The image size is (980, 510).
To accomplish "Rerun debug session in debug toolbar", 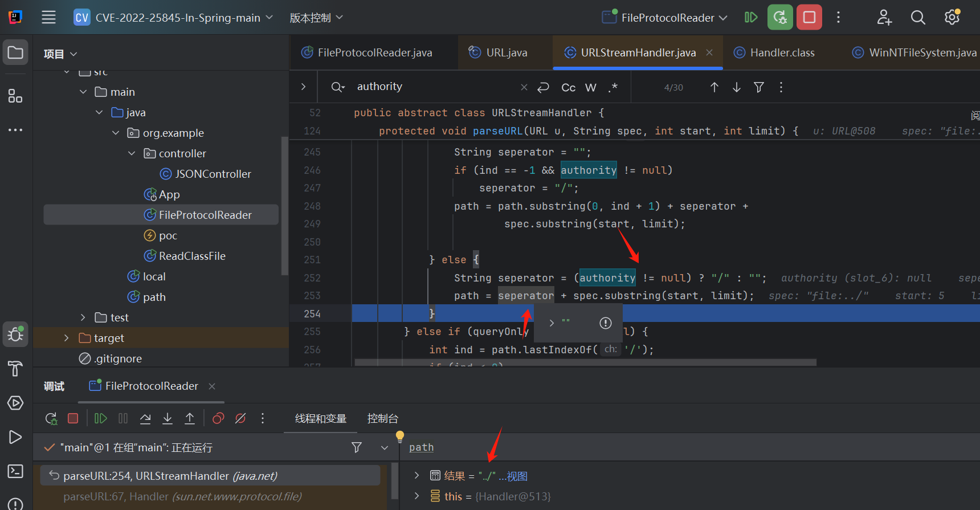I will (51, 419).
